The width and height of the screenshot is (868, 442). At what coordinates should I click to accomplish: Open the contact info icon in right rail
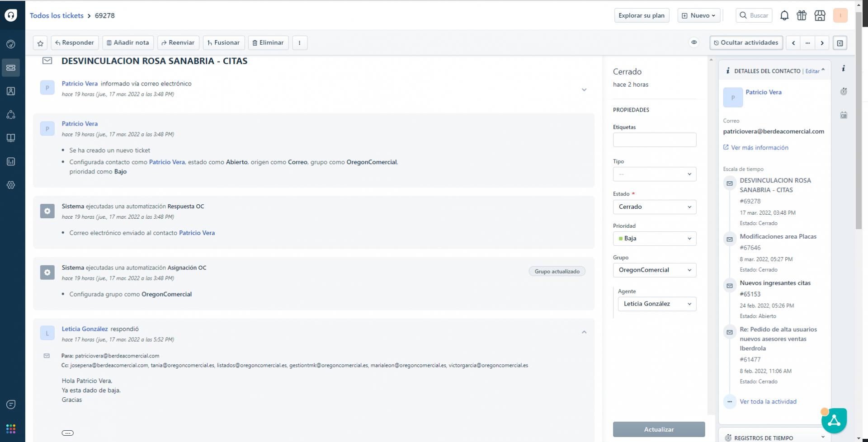844,68
